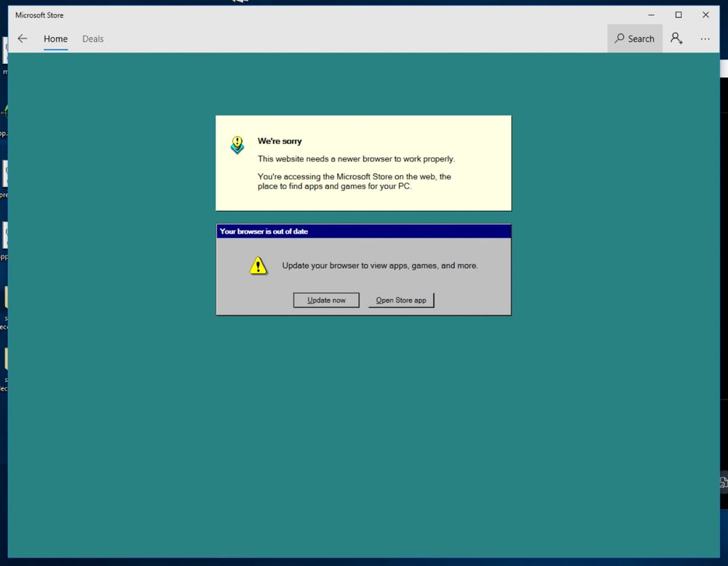Select the 'We're sorry' heading text
The height and width of the screenshot is (566, 728).
click(x=280, y=141)
